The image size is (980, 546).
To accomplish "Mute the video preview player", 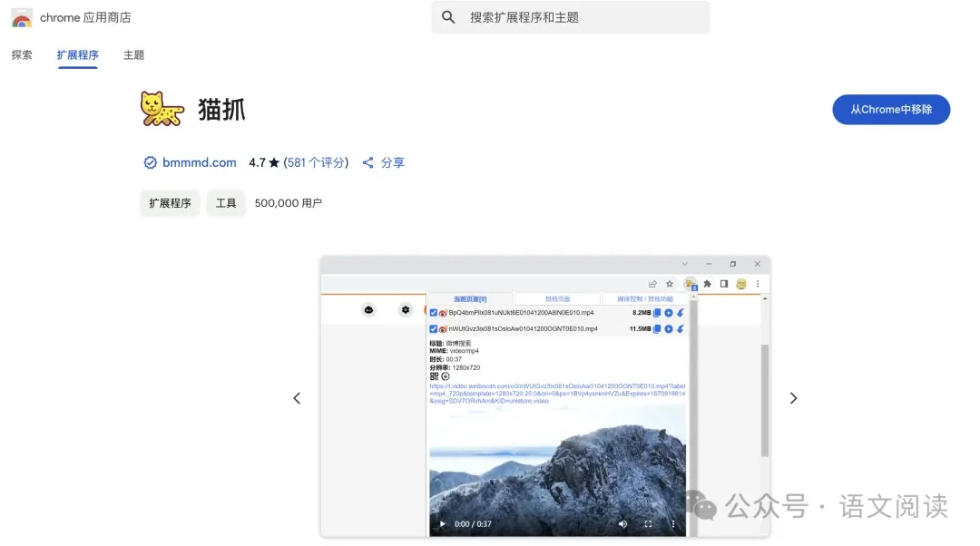I will (x=622, y=523).
